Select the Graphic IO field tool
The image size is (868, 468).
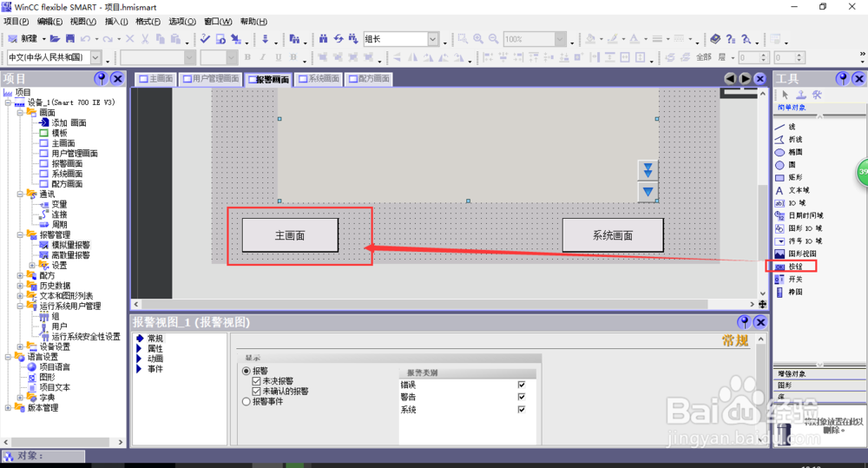click(x=799, y=228)
